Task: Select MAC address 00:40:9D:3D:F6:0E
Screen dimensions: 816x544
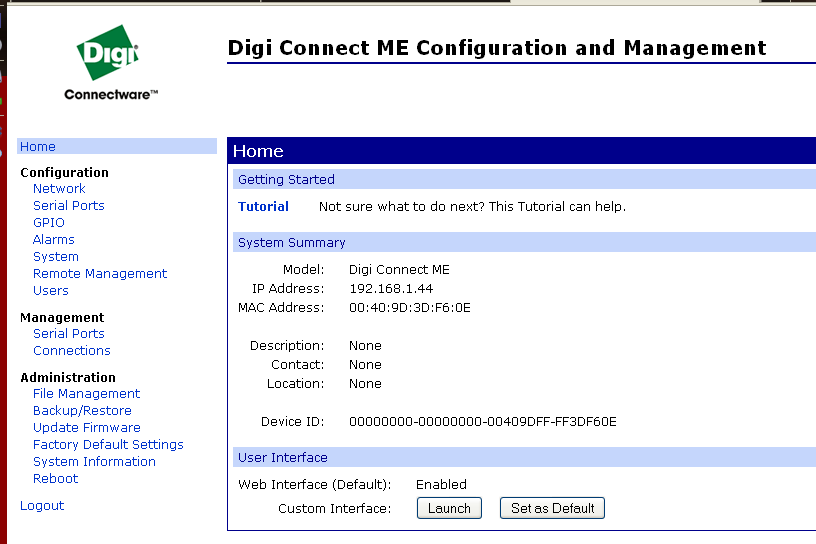Action: pyautogui.click(x=410, y=308)
